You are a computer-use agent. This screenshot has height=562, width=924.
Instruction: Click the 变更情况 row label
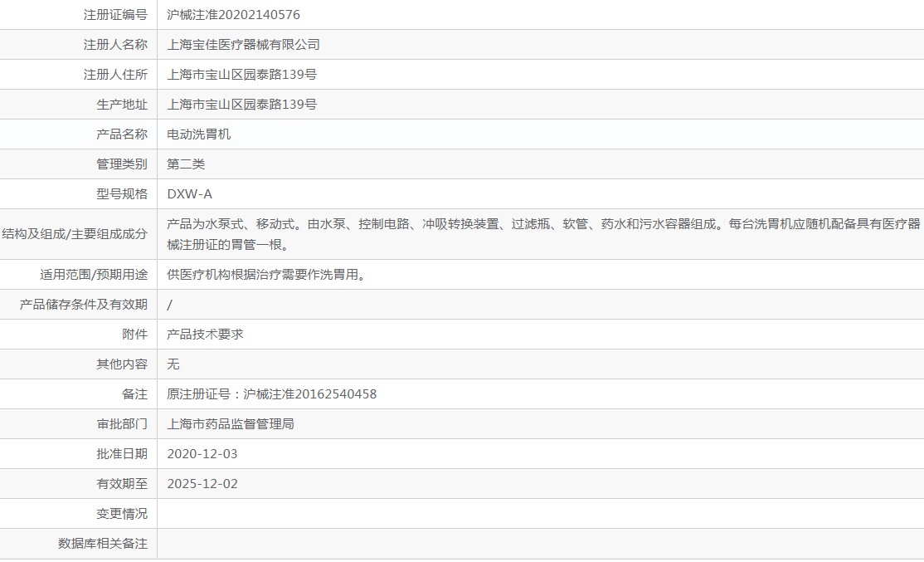tap(122, 514)
